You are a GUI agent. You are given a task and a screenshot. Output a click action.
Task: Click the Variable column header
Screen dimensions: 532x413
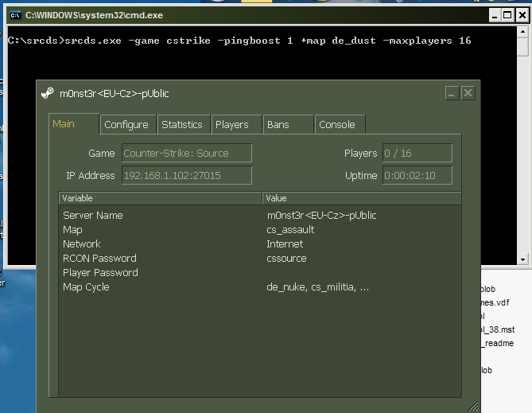tap(161, 198)
